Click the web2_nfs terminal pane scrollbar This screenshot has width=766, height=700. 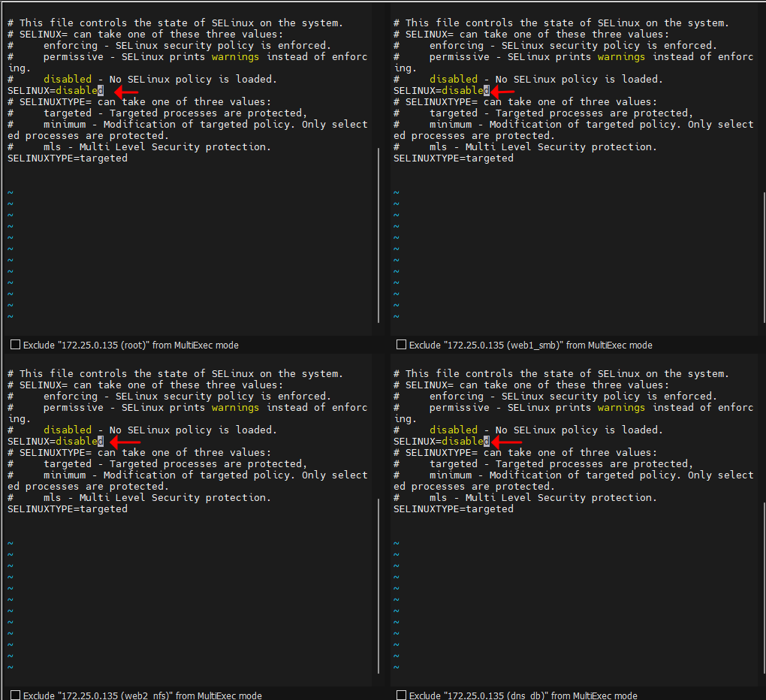tap(378, 586)
